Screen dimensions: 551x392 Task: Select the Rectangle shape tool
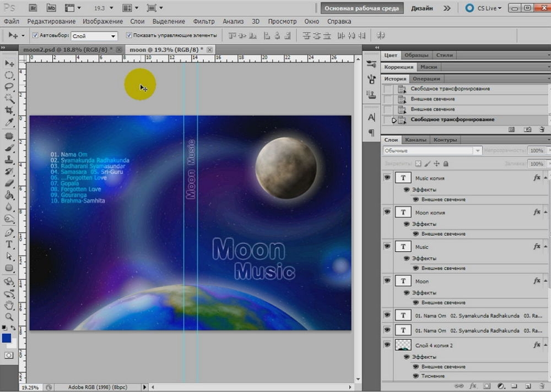click(9, 268)
